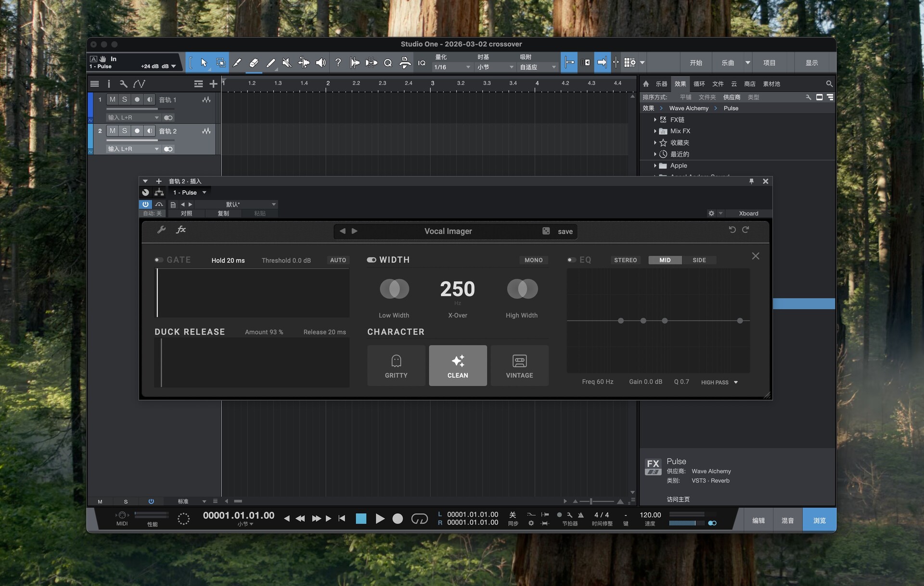Enable the GATE section toggle
This screenshot has width=924, height=586.
pos(158,260)
